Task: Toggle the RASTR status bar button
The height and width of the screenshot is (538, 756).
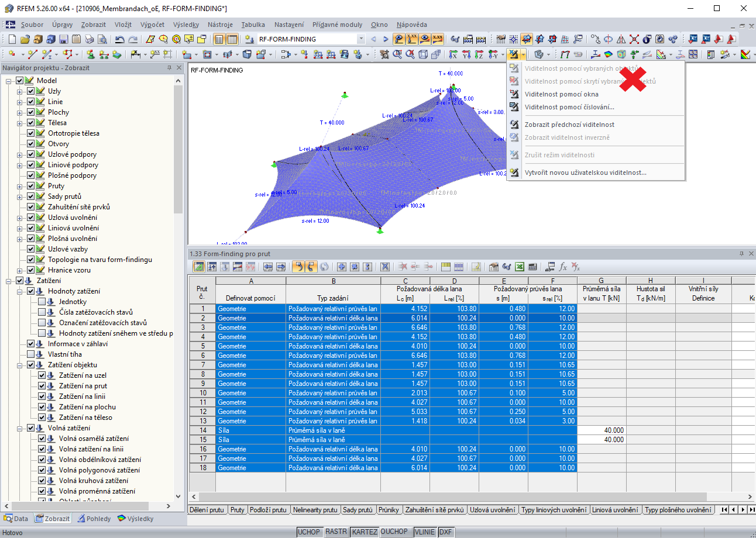Action: click(x=336, y=532)
